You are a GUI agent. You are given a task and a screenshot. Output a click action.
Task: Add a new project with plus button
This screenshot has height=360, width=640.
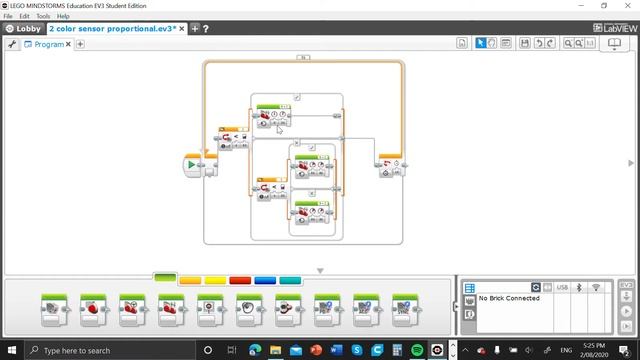click(x=195, y=29)
